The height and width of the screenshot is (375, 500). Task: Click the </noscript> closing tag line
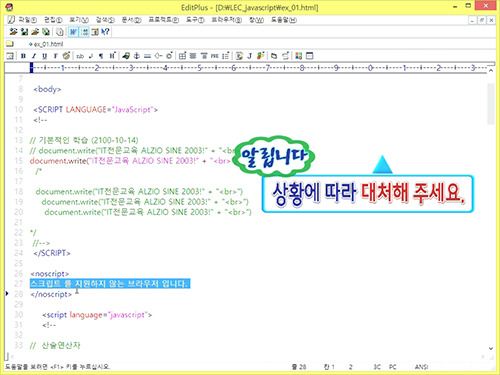(x=51, y=294)
